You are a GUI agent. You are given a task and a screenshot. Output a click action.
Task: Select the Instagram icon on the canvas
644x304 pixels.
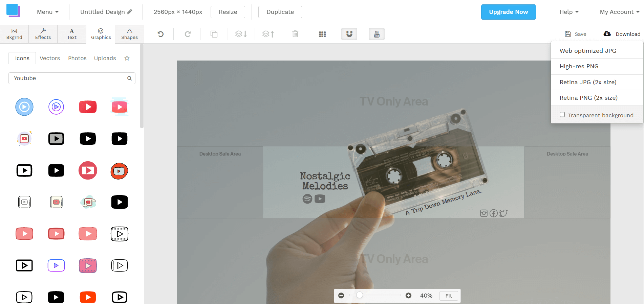click(x=484, y=213)
